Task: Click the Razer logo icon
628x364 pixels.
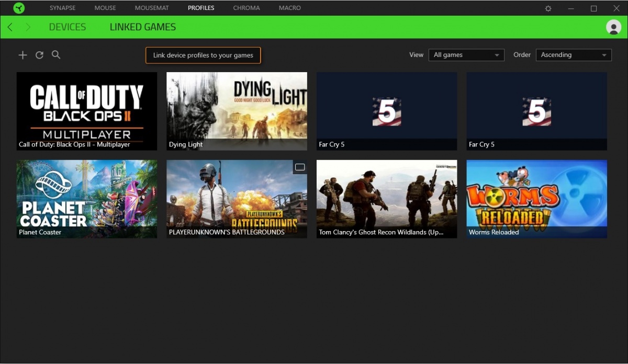Action: [x=19, y=8]
